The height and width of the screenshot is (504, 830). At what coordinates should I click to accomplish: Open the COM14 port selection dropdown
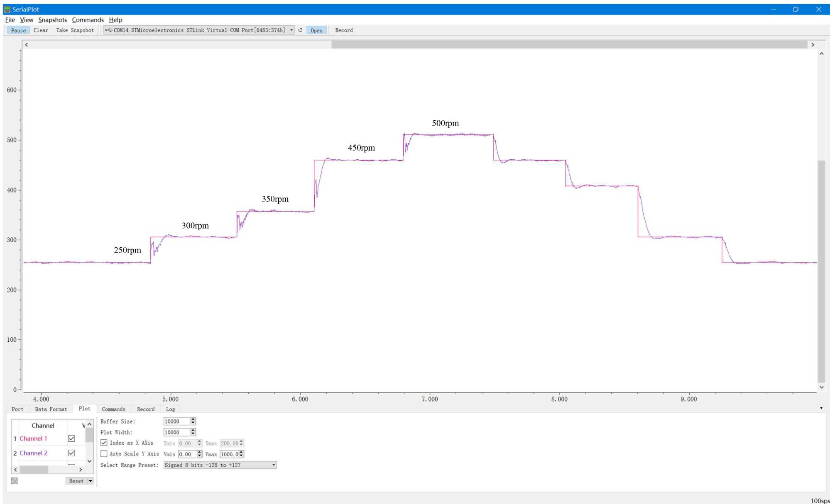coord(291,30)
